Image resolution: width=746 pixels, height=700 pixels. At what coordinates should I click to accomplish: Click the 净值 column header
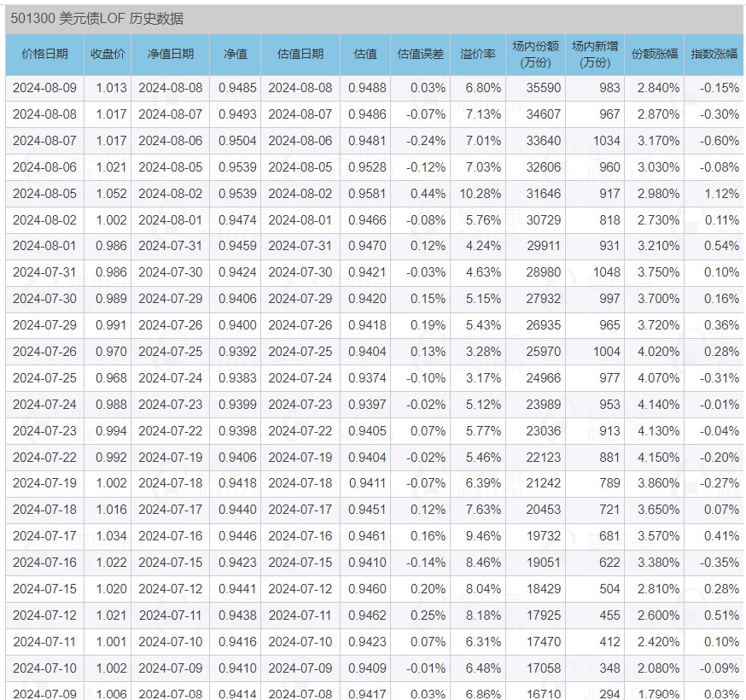click(x=235, y=54)
